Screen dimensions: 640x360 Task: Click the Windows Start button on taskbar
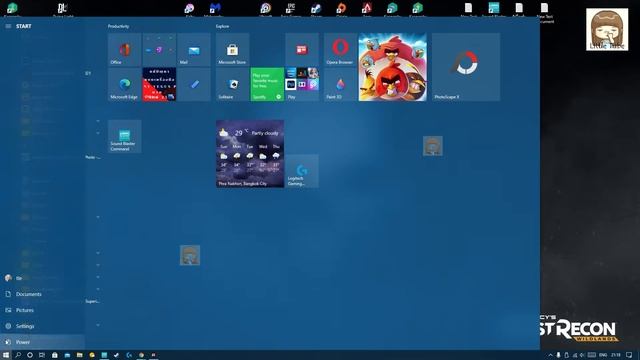click(x=6, y=355)
